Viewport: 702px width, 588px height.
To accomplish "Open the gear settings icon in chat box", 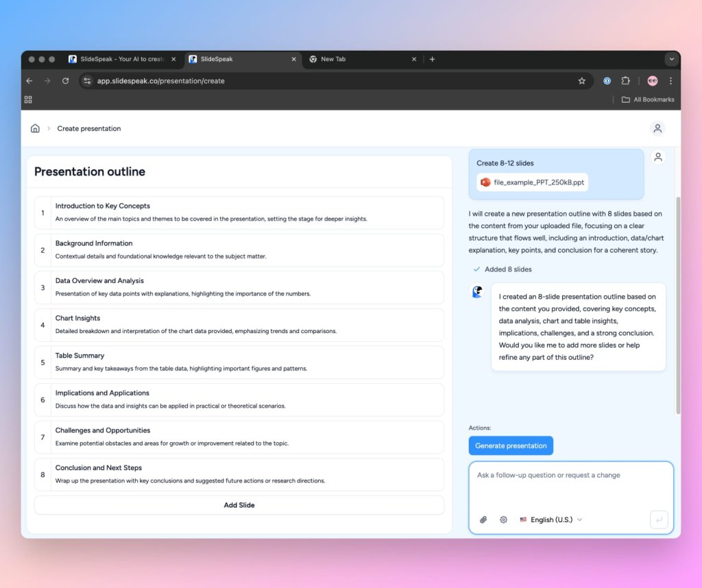I will [503, 519].
